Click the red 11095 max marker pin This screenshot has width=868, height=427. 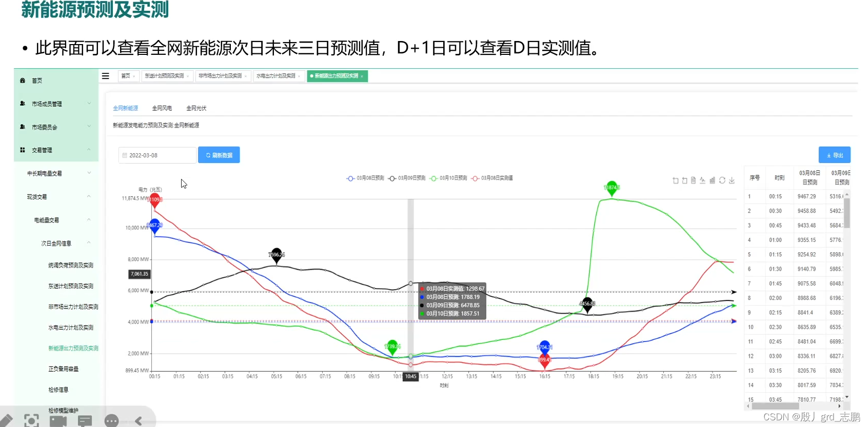point(155,200)
